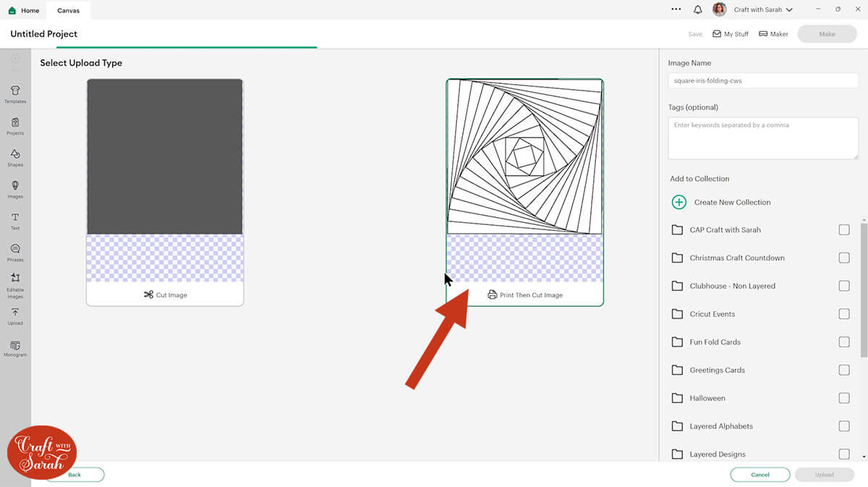Click the CAP Craft with Sarah folder icon
The height and width of the screenshot is (487, 868).
[677, 230]
